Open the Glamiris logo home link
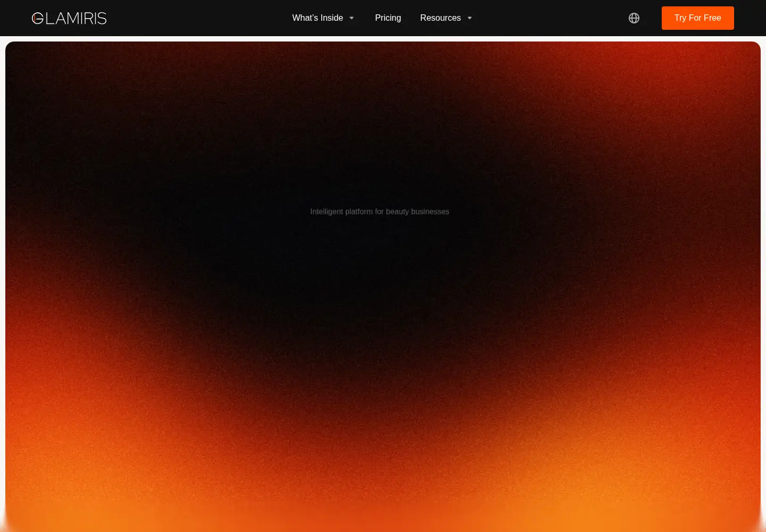Viewport: 766px width, 532px height. 69,18
